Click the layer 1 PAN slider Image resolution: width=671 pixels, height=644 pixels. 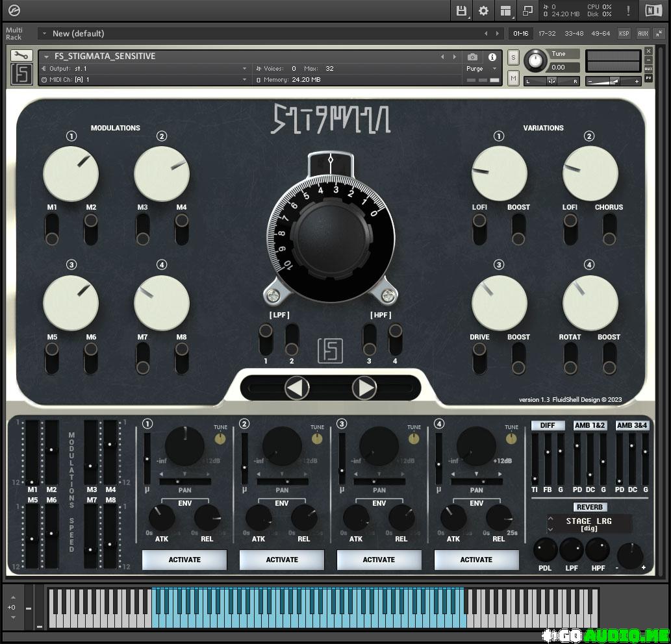(x=185, y=482)
